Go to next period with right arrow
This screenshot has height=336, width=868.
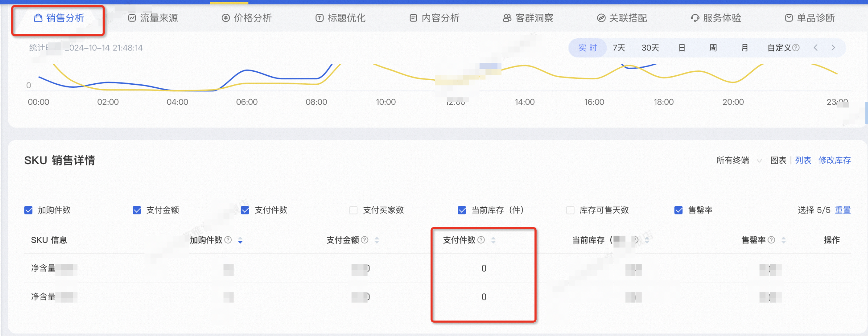click(833, 48)
